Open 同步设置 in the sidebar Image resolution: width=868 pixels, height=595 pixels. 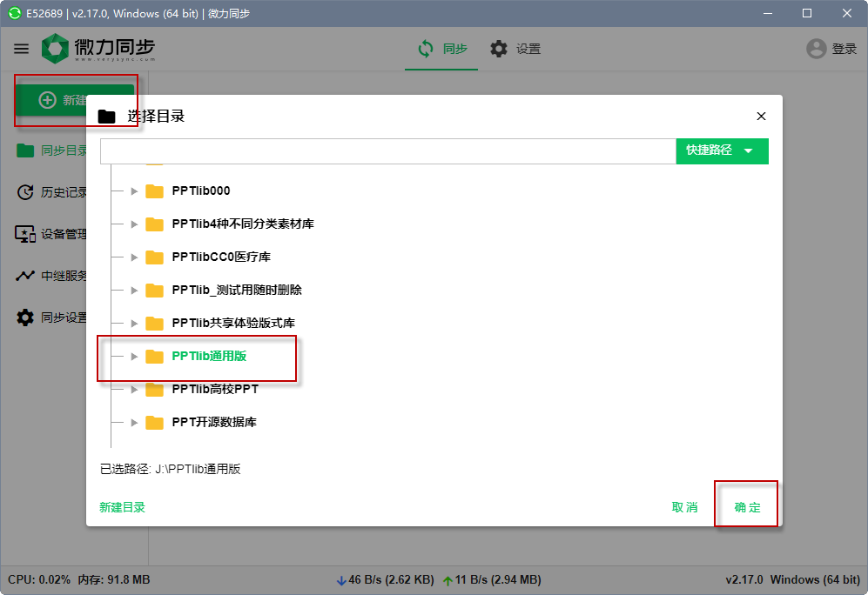52,318
